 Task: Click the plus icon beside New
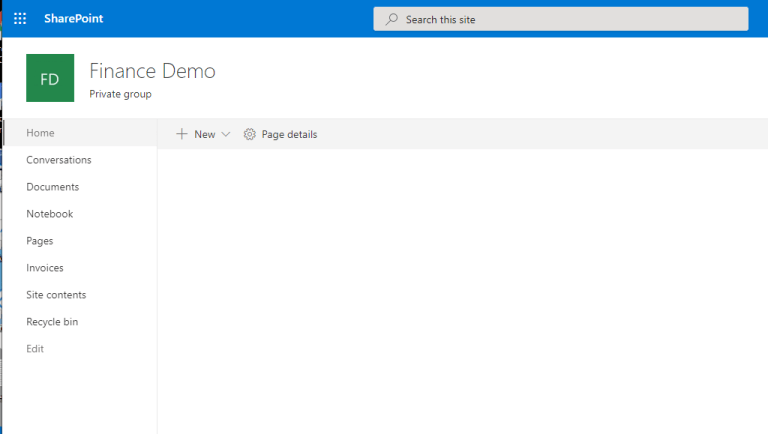(x=182, y=134)
